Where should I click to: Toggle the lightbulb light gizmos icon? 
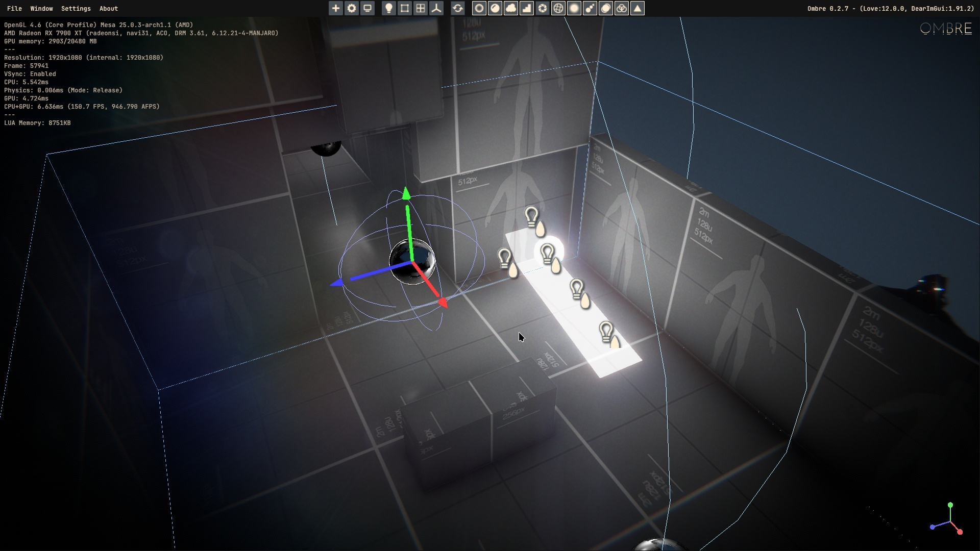389,8
